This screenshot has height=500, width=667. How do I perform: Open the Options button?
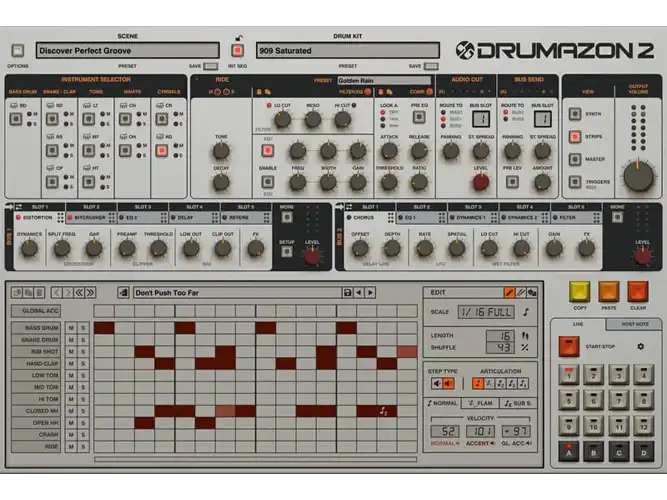(17, 51)
